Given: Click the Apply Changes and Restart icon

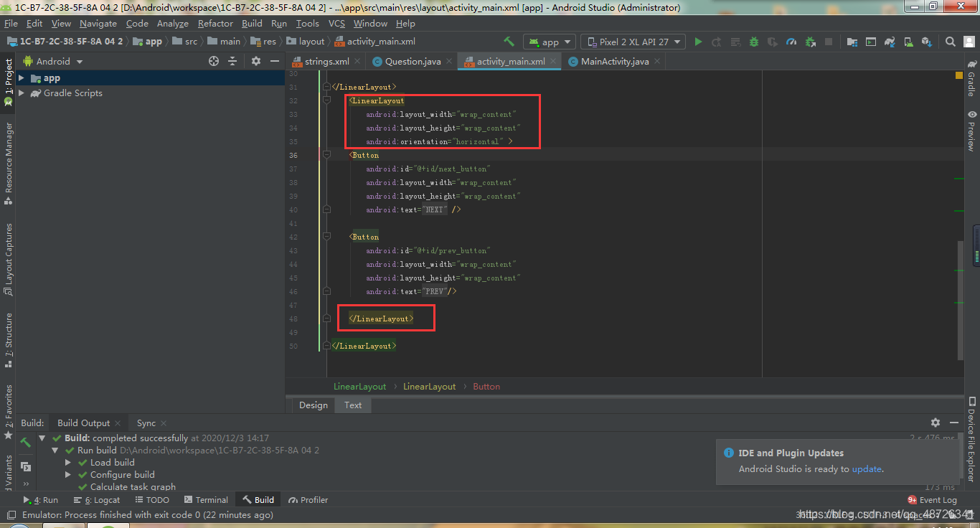Looking at the screenshot, I should (717, 42).
